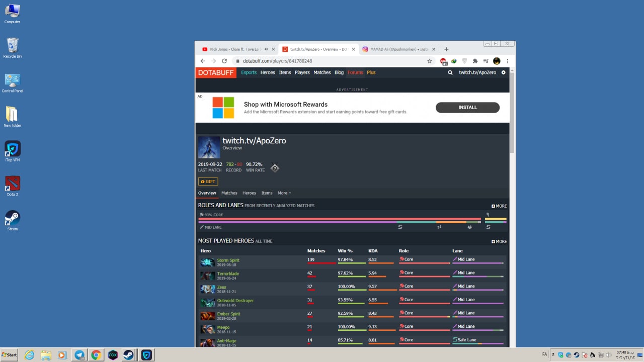Viewport: 644px width, 362px height.
Task: Open Forums in Dotabuff navigation
Action: point(355,72)
